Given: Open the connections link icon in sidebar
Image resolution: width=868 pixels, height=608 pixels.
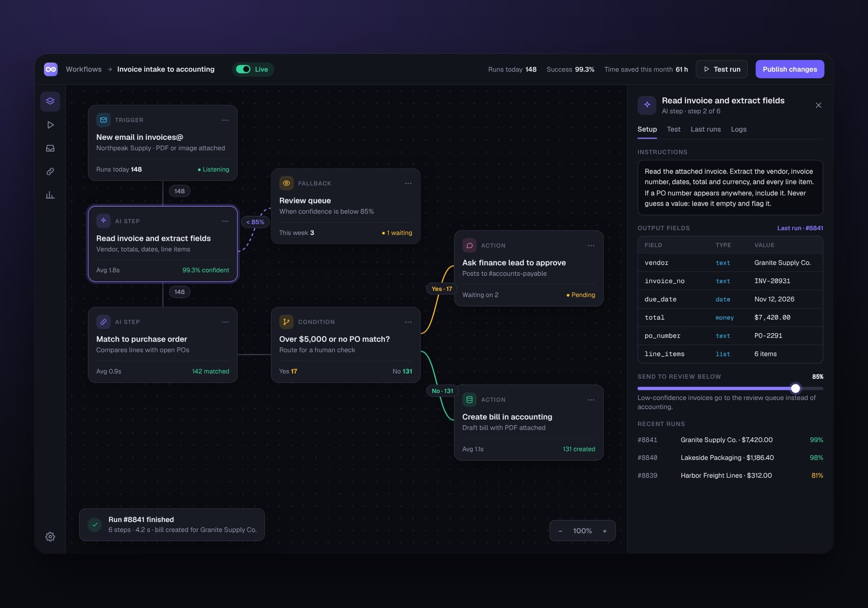Looking at the screenshot, I should pos(50,172).
